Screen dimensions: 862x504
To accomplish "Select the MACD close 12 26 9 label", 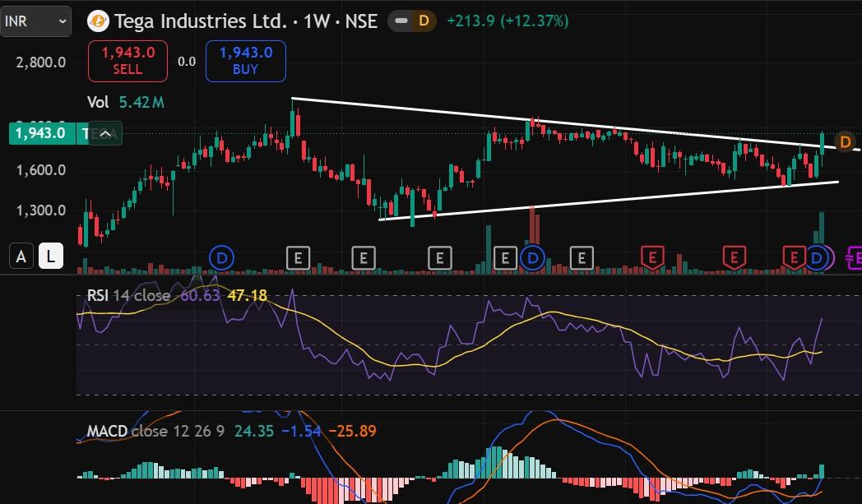I will 155,431.
